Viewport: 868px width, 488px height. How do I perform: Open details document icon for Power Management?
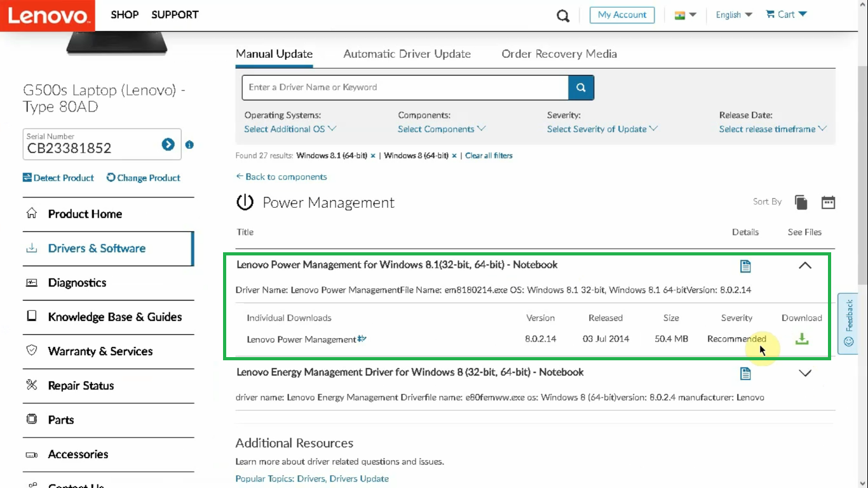click(745, 266)
